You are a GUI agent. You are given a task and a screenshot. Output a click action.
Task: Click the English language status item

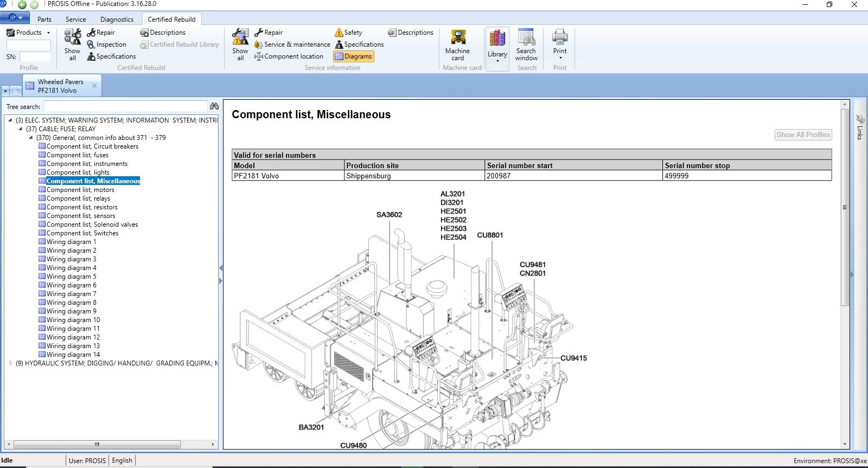[122, 460]
